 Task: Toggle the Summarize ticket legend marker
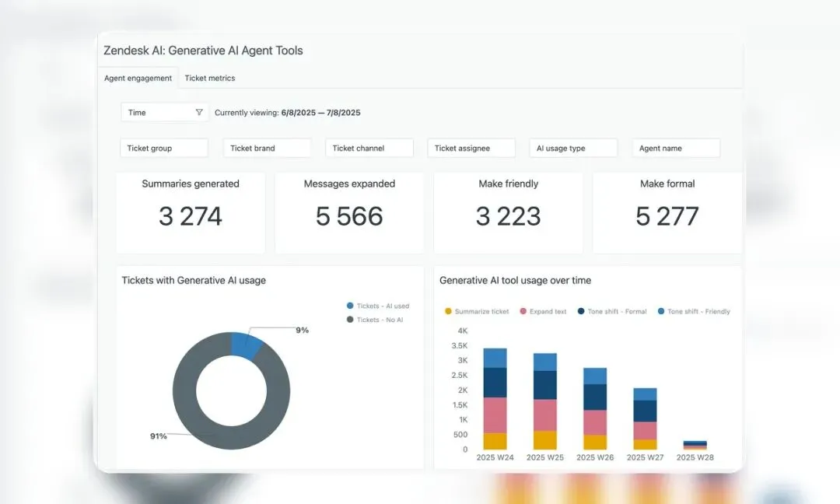(449, 311)
